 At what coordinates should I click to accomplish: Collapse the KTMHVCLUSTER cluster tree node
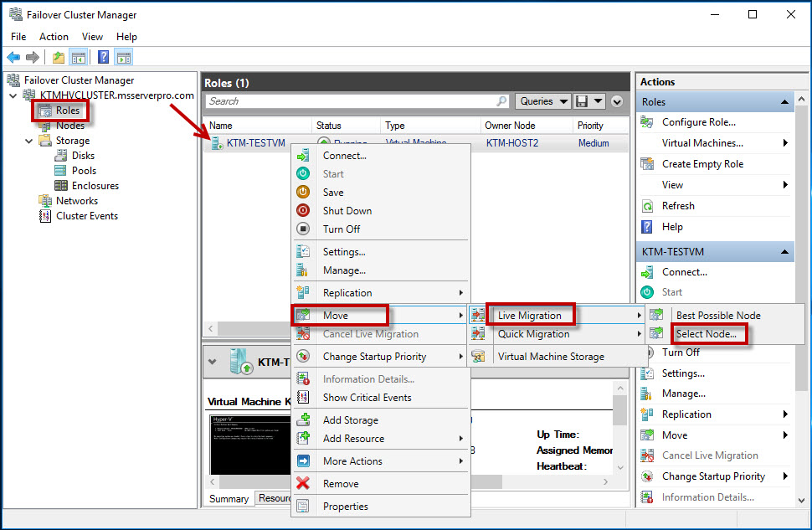[13, 95]
